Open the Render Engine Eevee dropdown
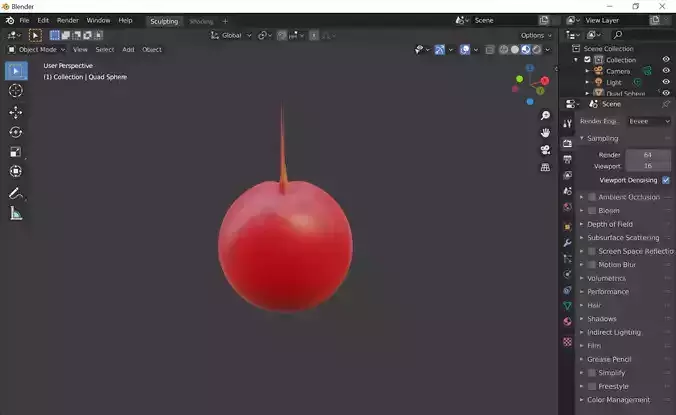This screenshot has width=676, height=415. point(649,122)
